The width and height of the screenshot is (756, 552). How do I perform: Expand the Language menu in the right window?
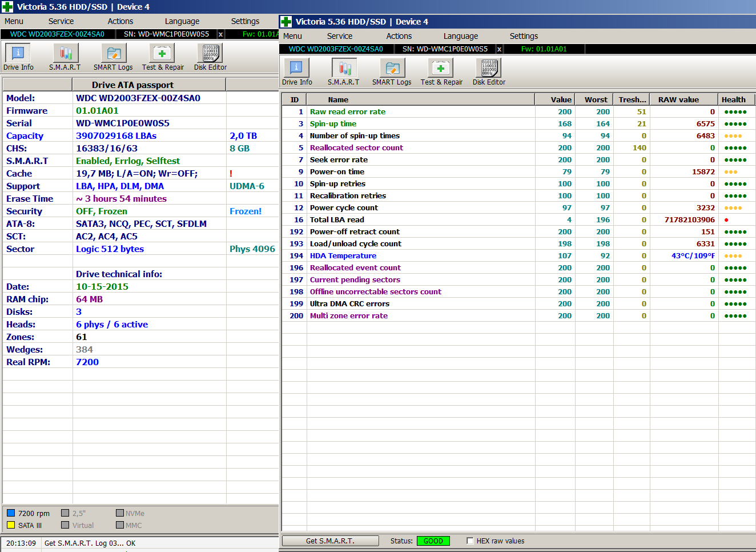click(x=460, y=36)
